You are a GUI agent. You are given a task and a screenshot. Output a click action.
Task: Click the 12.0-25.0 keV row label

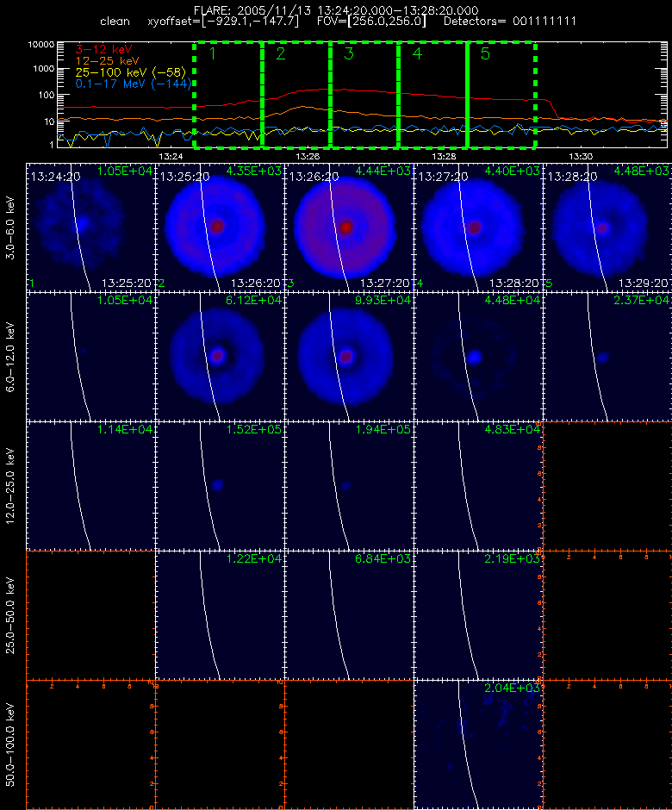10,486
